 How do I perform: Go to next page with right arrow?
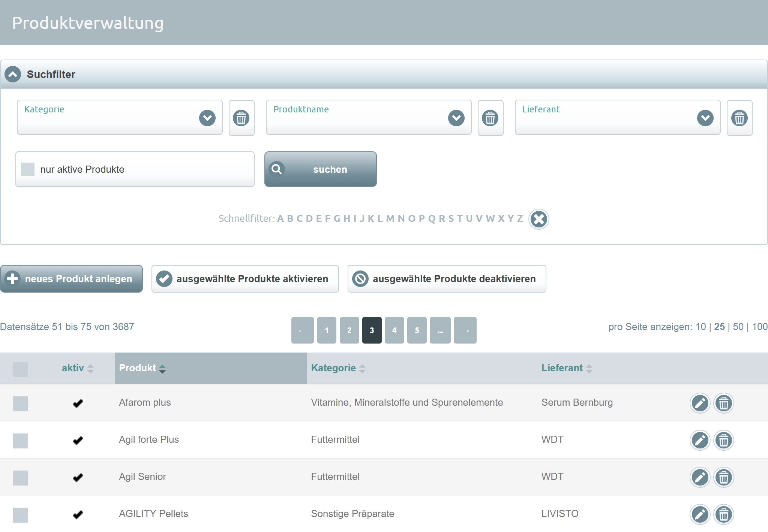click(465, 330)
